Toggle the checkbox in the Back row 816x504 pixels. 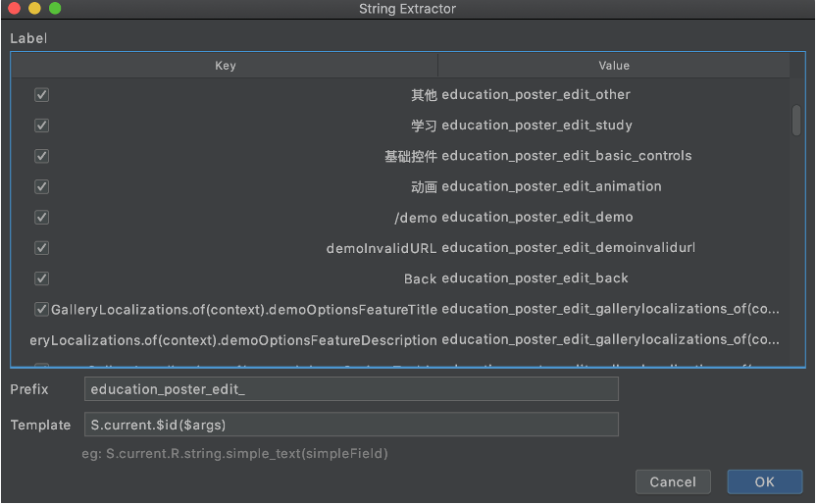coord(41,278)
